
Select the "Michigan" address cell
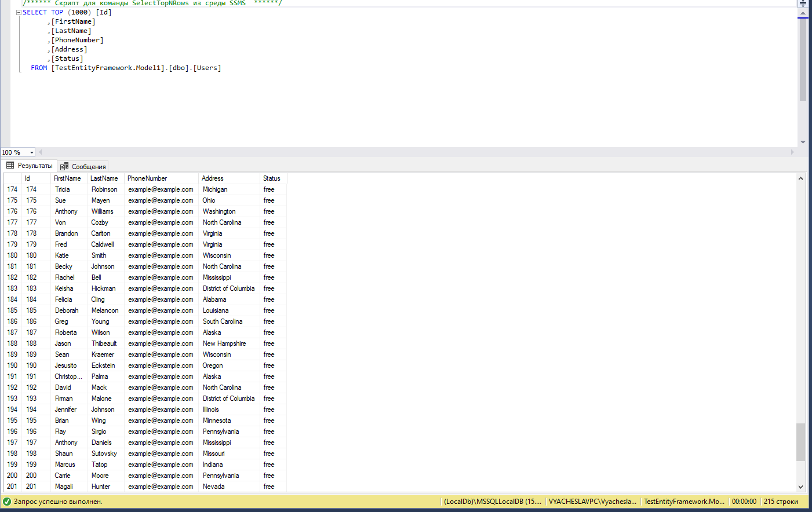(229, 189)
